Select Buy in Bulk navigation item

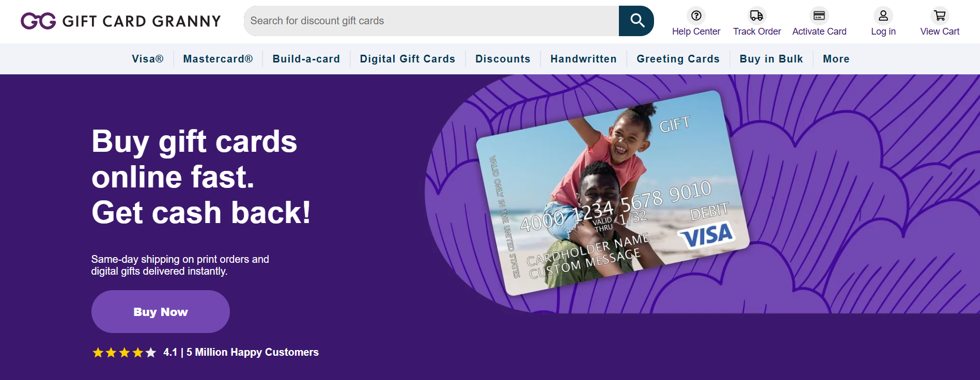pyautogui.click(x=771, y=59)
